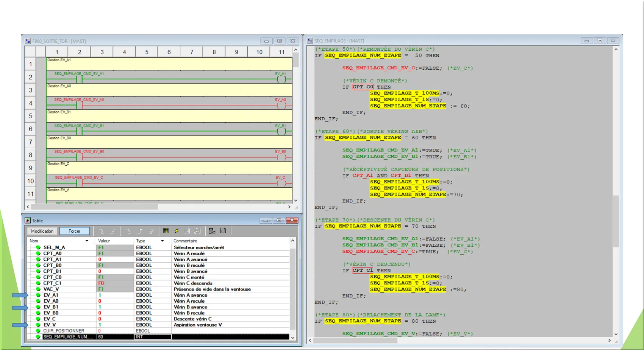The width and height of the screenshot is (644, 350).
Task: Select the VAC_V variable name
Action: coord(51,289)
